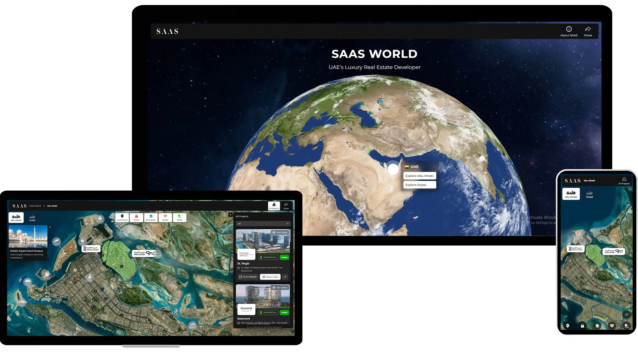638x364 pixels.
Task: Click Explore Dubai on the globe popup
Action: (419, 185)
